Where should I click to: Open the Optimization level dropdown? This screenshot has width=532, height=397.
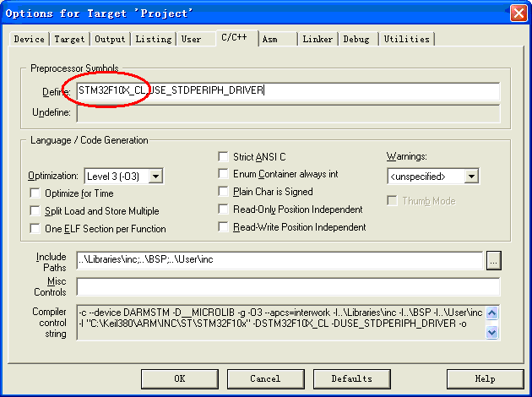[x=155, y=176]
